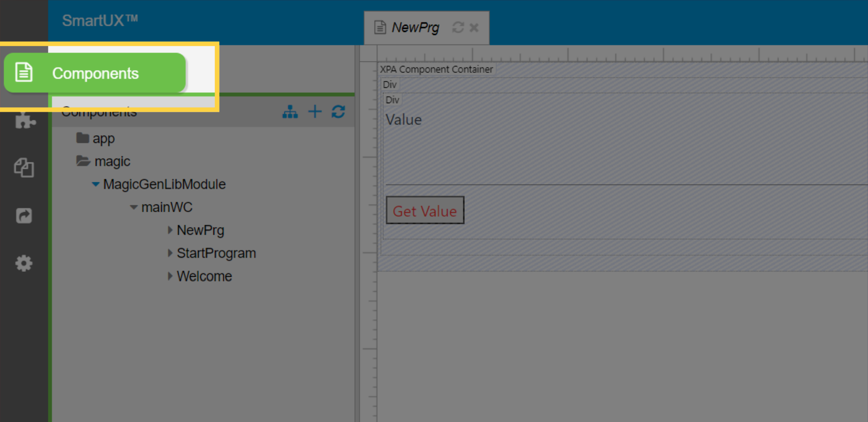Click the green Components sidebar button
The height and width of the screenshot is (422, 868).
point(94,73)
